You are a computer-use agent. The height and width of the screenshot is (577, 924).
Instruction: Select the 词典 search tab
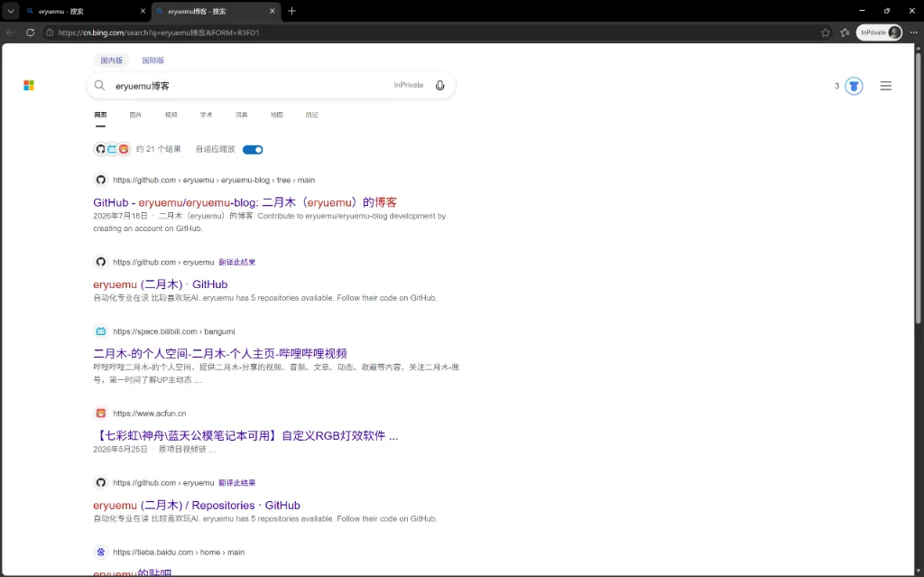(x=242, y=115)
